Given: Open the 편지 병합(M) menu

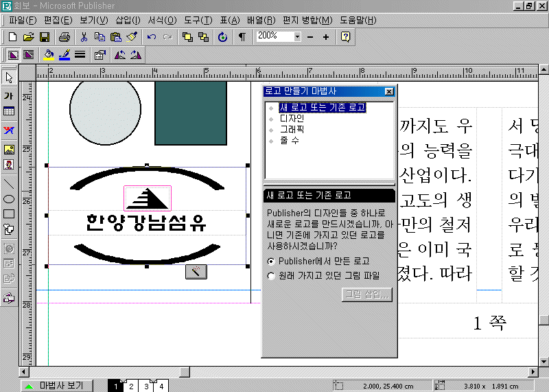Looking at the screenshot, I should pyautogui.click(x=307, y=20).
